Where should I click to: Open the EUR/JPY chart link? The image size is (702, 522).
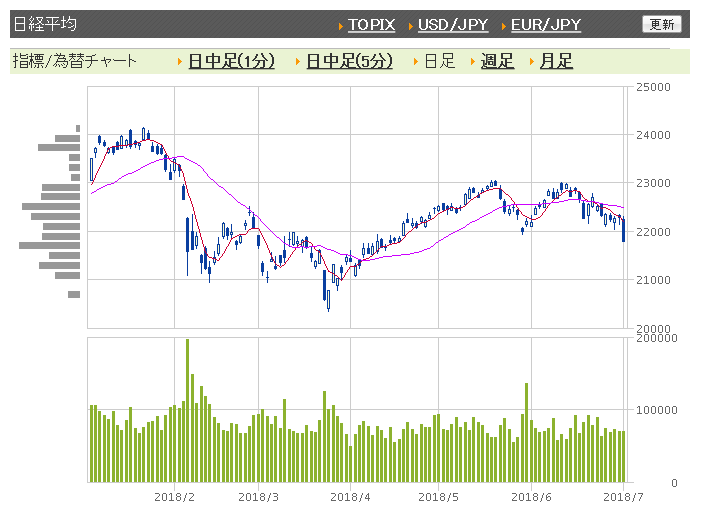coord(546,25)
